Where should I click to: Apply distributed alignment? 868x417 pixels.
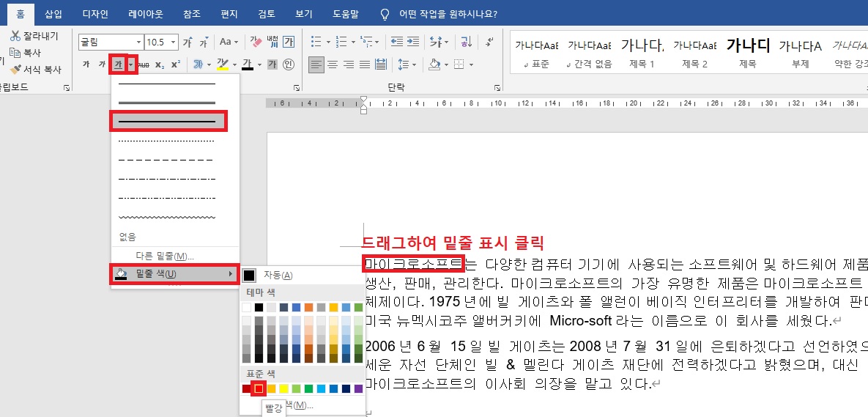tap(381, 64)
